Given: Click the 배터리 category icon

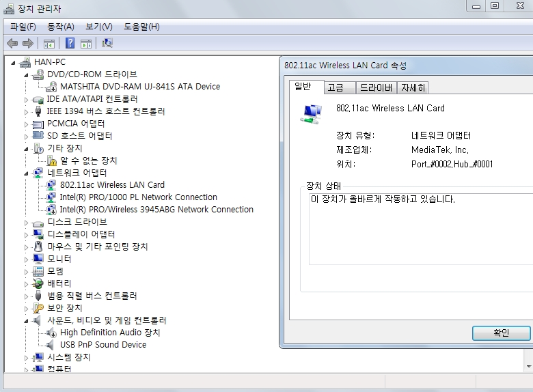Looking at the screenshot, I should [38, 283].
